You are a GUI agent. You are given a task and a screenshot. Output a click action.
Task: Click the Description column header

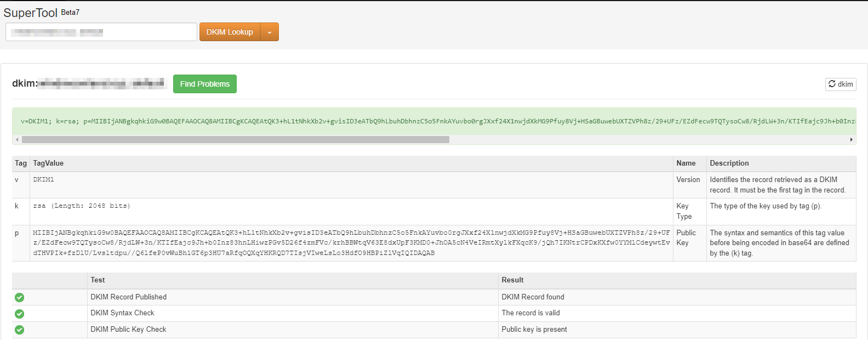tap(729, 163)
